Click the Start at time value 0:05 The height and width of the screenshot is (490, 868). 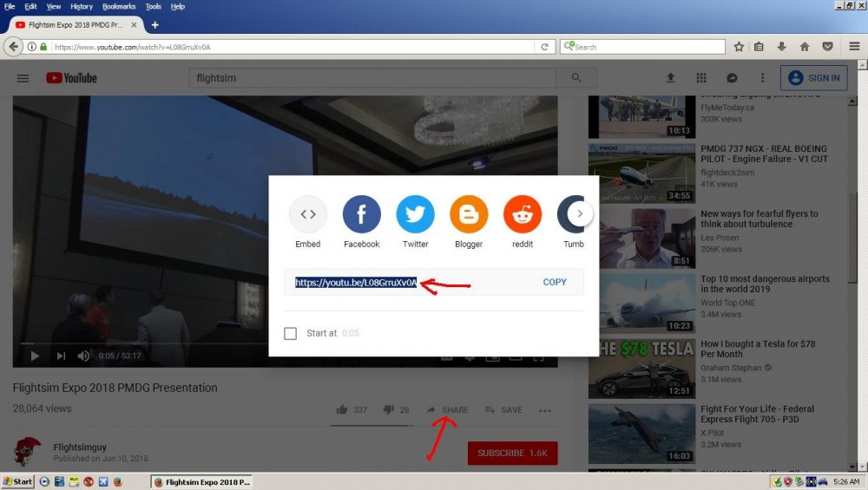tap(351, 334)
